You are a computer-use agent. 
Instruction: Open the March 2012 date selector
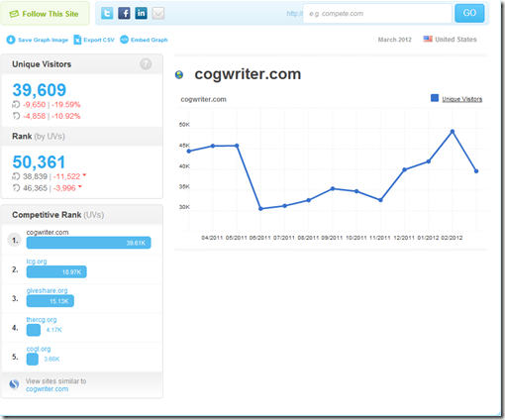point(395,40)
